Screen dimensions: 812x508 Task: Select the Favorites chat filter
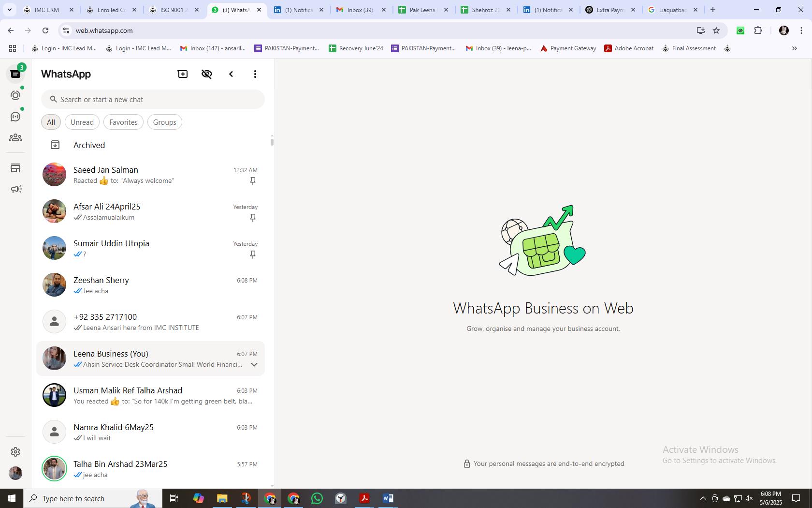[123, 122]
